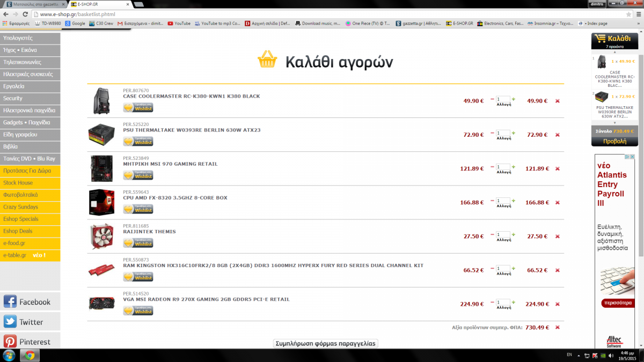Remove the MSI 970 Gaming motherboard item
The width and height of the screenshot is (644, 362).
557,168
